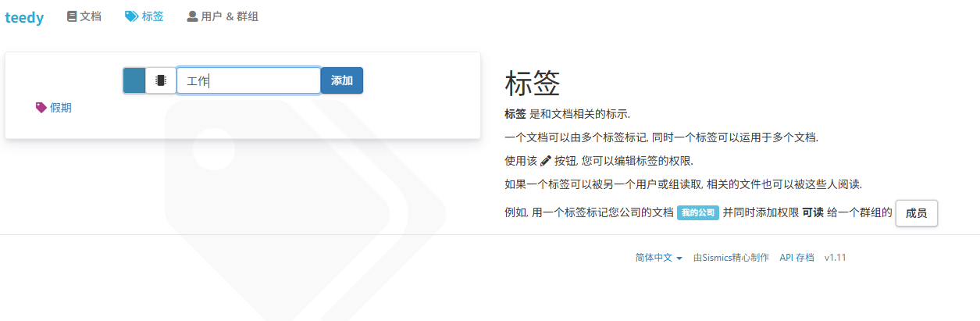Viewport: 980px width, 321px height.
Task: Click the 添加 add button
Action: (342, 80)
